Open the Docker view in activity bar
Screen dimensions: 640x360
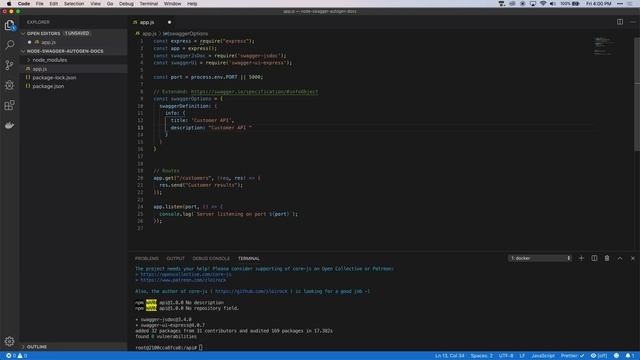click(x=9, y=125)
